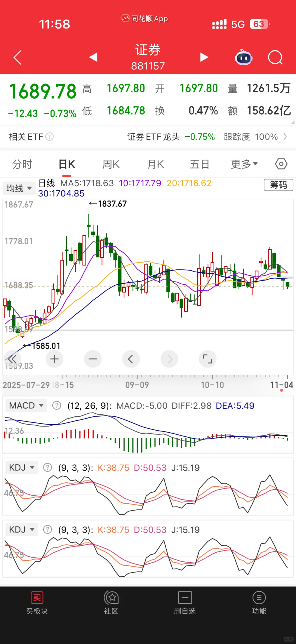Switch to 周K tab
The width and height of the screenshot is (296, 644).
tap(111, 164)
